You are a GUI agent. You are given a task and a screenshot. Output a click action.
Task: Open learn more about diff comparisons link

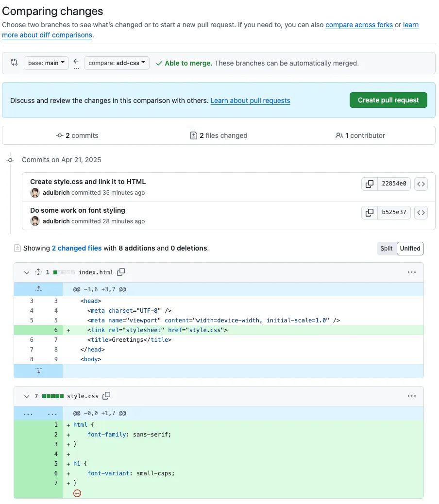[47, 35]
